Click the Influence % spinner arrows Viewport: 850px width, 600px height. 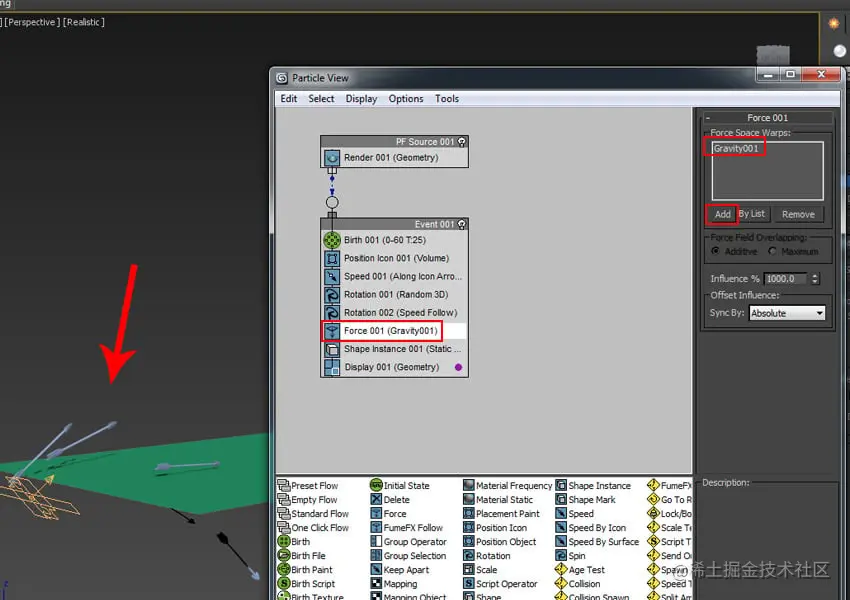pos(814,279)
